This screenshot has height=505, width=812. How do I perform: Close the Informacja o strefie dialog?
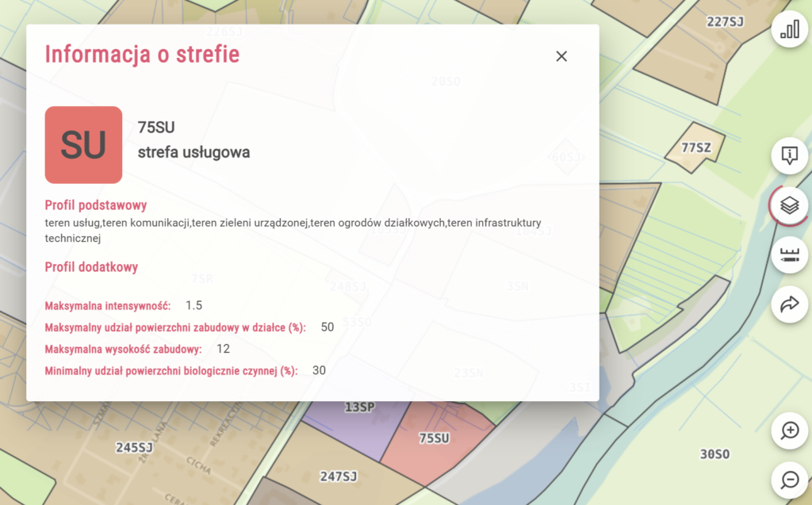(561, 56)
